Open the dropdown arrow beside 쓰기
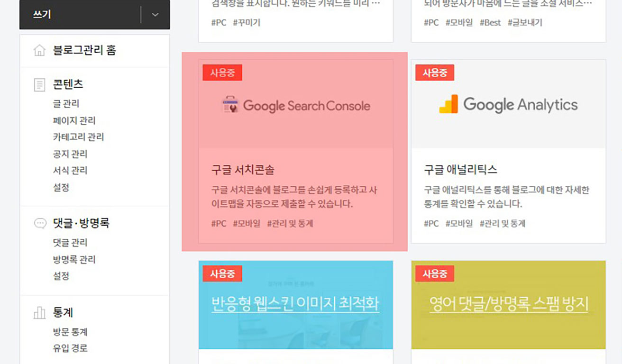The height and width of the screenshot is (364, 622). point(155,15)
